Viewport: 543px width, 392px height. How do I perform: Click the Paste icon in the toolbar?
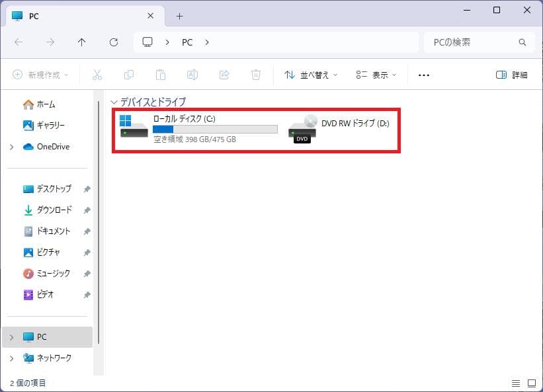pyautogui.click(x=161, y=75)
